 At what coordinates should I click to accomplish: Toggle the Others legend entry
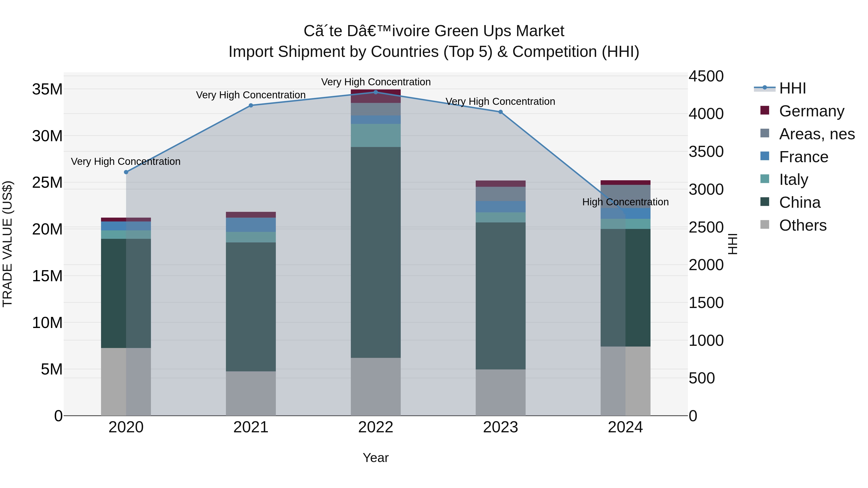tap(793, 225)
